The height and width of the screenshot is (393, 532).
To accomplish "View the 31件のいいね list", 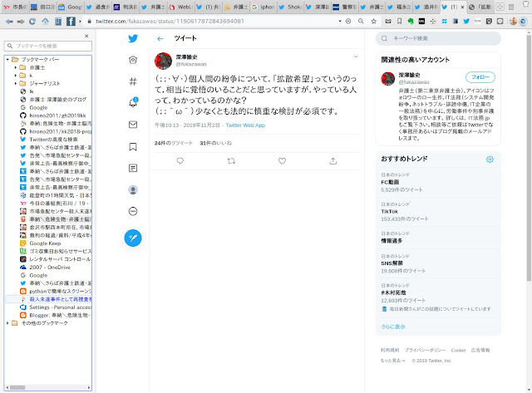I will pos(215,143).
